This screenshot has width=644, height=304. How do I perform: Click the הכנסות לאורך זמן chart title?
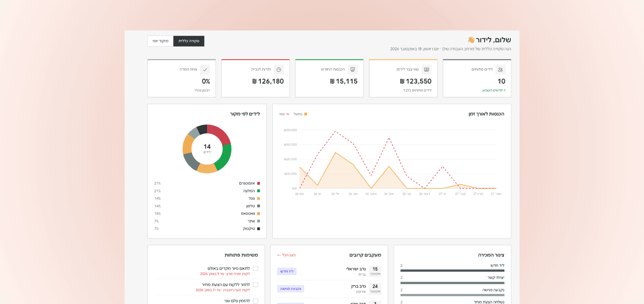pyautogui.click(x=486, y=114)
